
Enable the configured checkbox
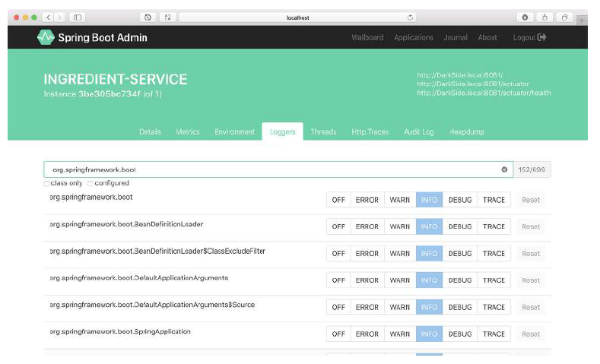point(90,184)
